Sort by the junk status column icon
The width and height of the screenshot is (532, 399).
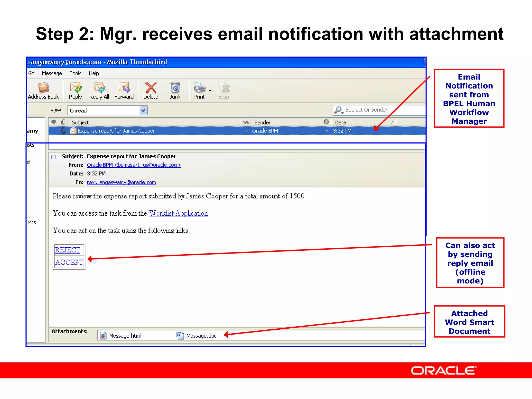(x=326, y=122)
